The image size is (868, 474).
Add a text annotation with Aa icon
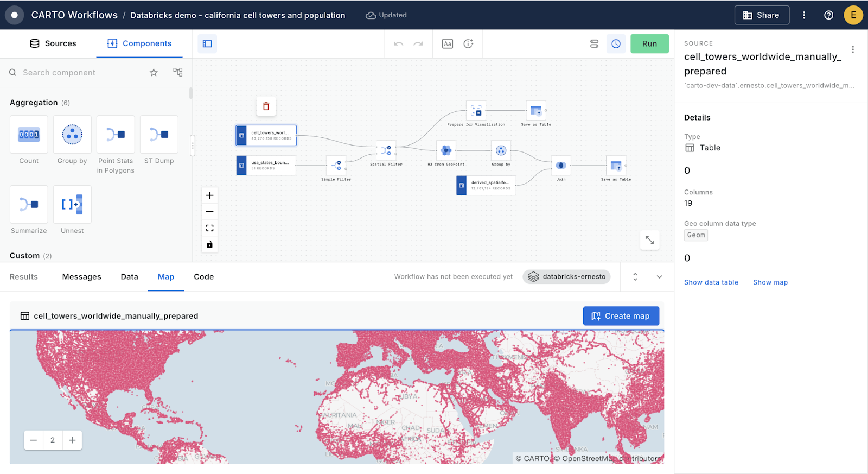pos(447,44)
